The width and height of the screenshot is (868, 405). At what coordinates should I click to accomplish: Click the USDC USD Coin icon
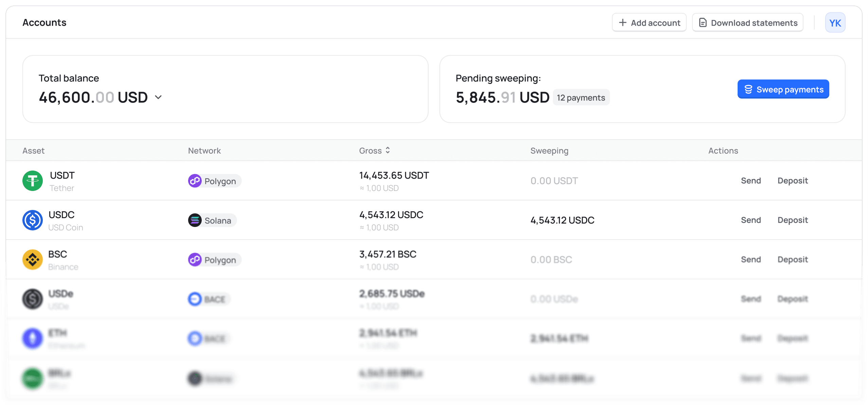[x=32, y=220]
